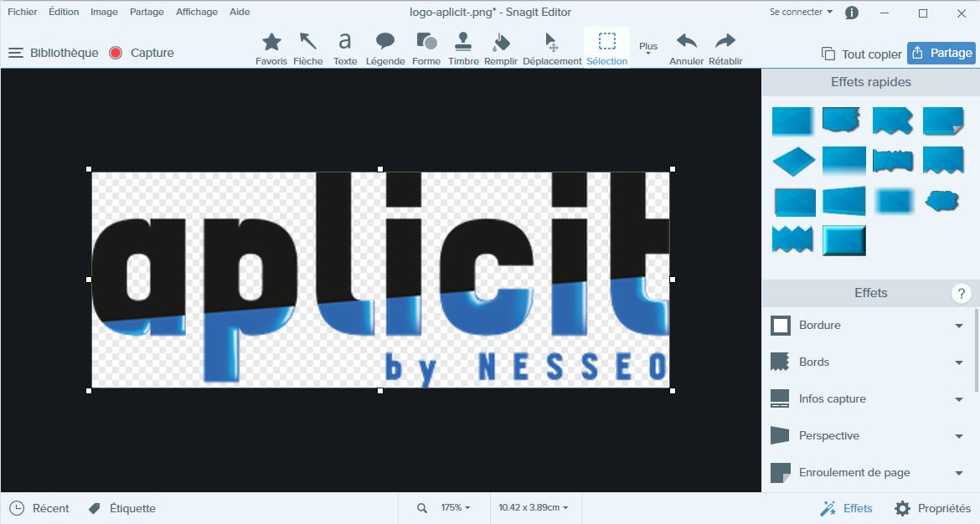Expand the Infos capture options arrow
This screenshot has width=980, height=524.
click(959, 400)
